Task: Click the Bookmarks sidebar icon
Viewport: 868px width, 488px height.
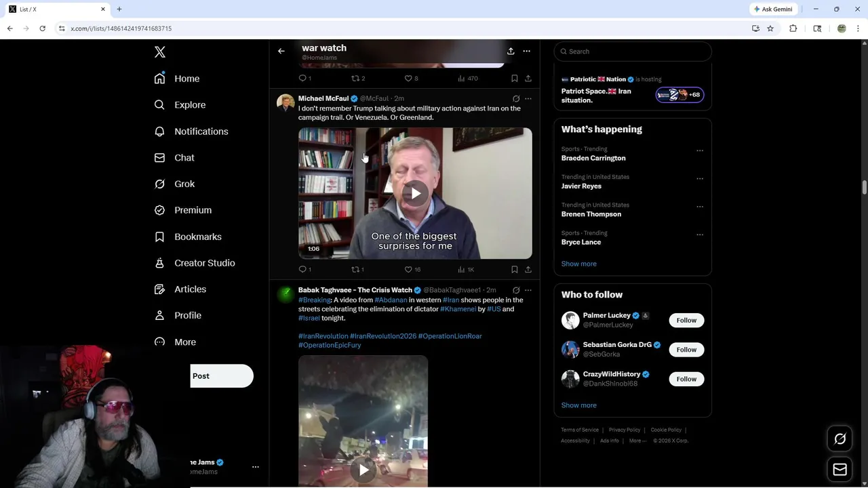Action: click(160, 237)
